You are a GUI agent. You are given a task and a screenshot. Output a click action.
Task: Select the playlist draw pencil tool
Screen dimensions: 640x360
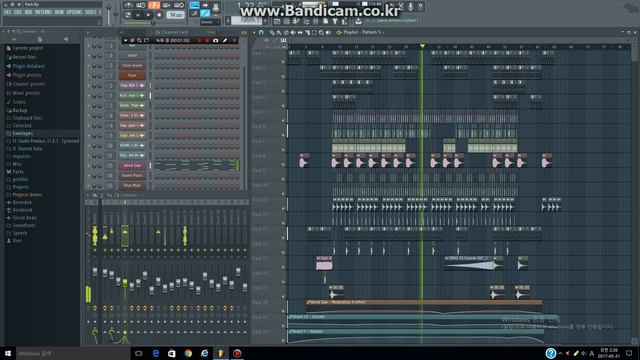point(272,32)
